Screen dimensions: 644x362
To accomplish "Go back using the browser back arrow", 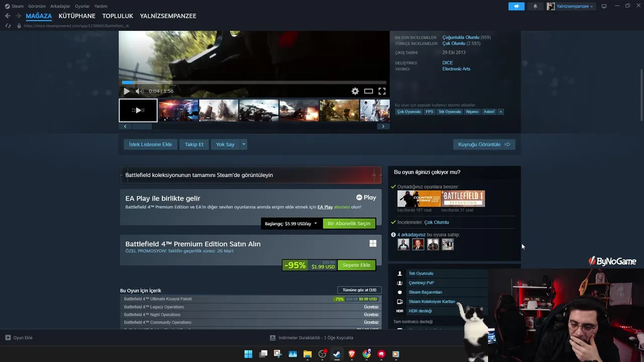I will tap(8, 16).
